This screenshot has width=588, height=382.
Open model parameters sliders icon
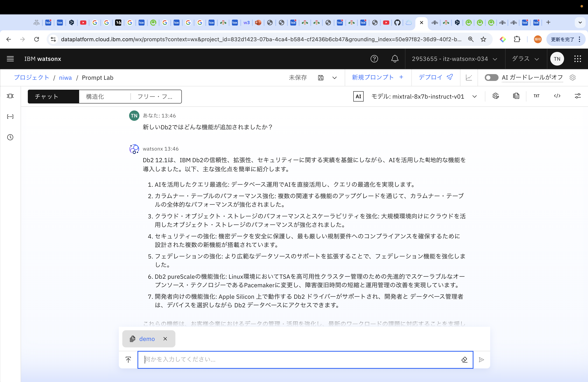[578, 96]
